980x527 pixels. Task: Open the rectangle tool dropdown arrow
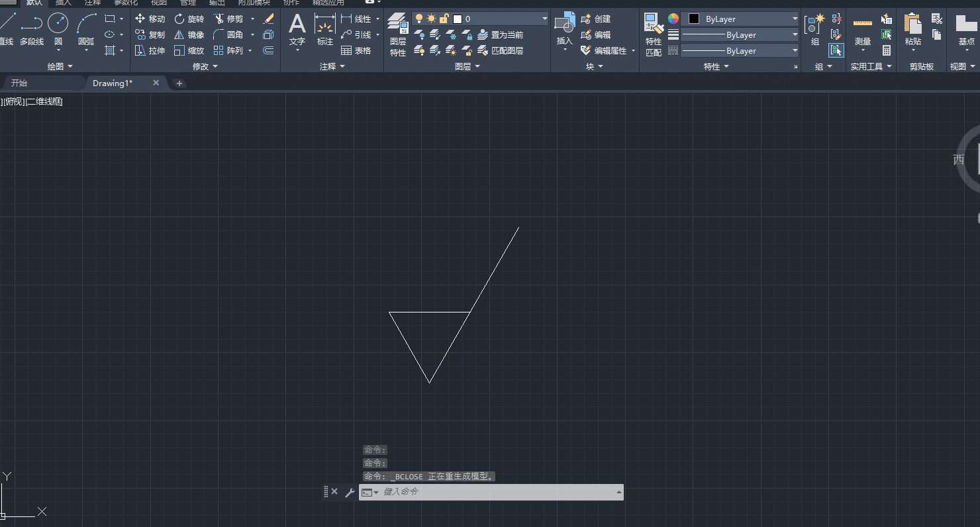pyautogui.click(x=122, y=19)
